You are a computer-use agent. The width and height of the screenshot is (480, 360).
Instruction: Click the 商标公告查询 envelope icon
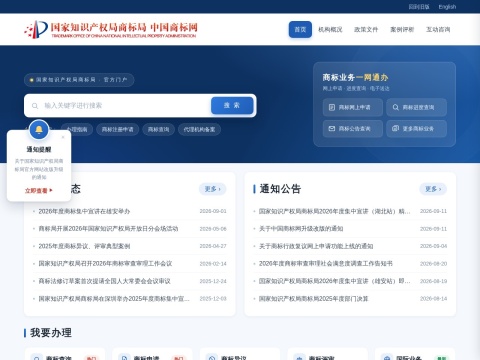pyautogui.click(x=332, y=128)
